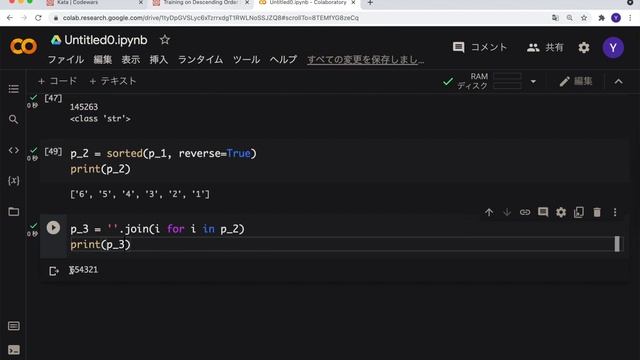
Task: Open the Colab settings gear icon in the header
Action: 584,48
